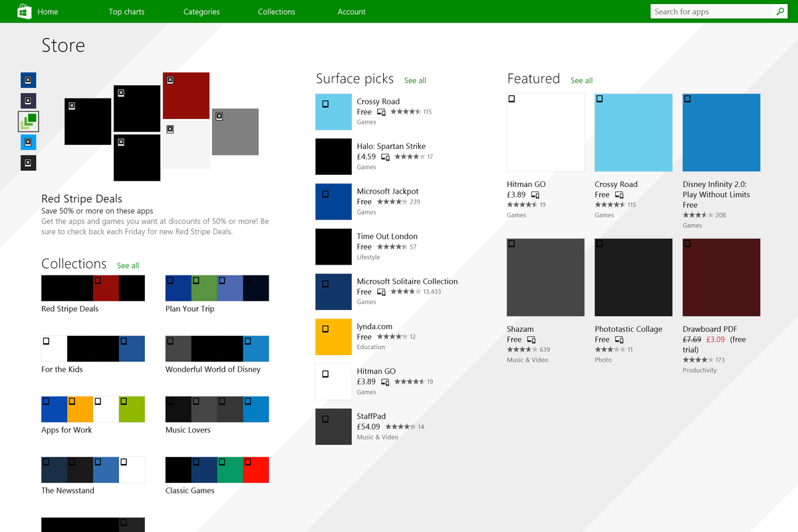Open the Drawboard PDF featured tile

click(x=722, y=277)
